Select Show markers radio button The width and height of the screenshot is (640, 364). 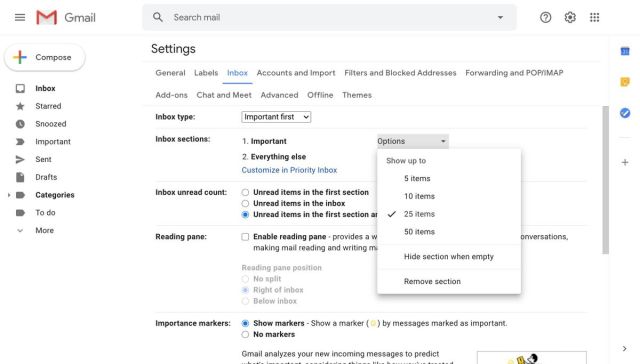(245, 323)
